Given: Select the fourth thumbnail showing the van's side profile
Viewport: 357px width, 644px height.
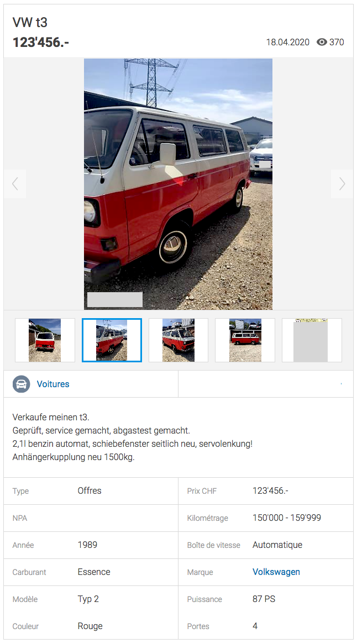Looking at the screenshot, I should [245, 340].
